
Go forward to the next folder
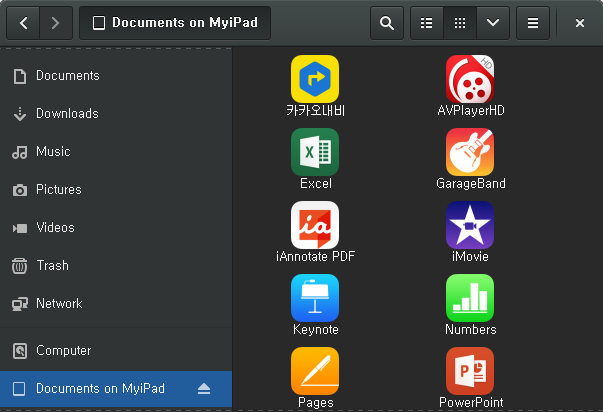pyautogui.click(x=56, y=23)
